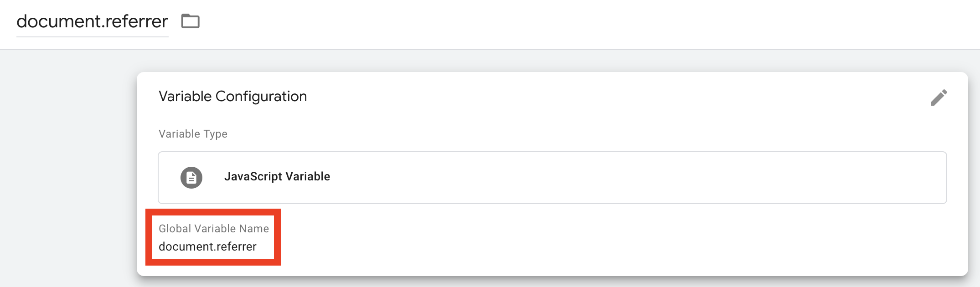Screen dimensions: 980x287
Task: Click the pencil edit icon
Action: (939, 97)
